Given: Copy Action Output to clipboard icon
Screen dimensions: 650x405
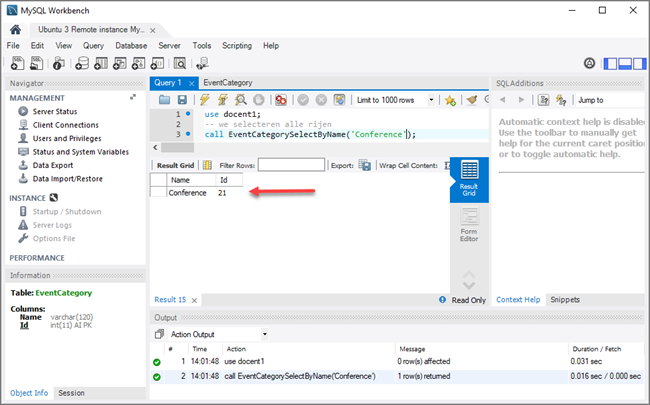Looking at the screenshot, I should [159, 334].
